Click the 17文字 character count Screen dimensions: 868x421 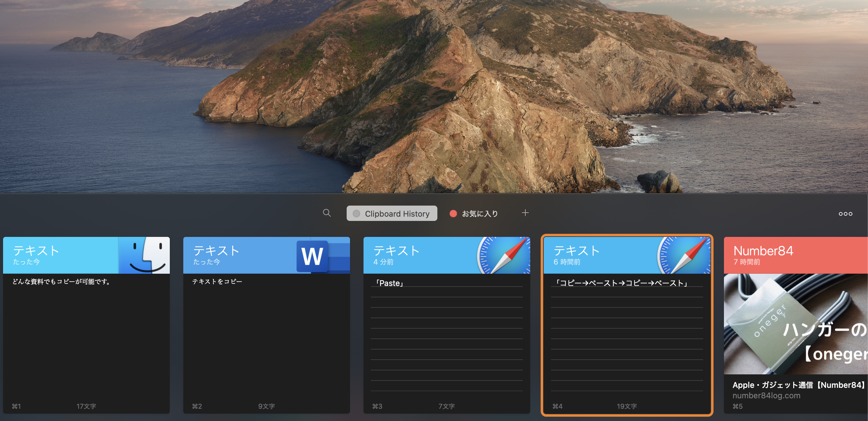point(86,406)
